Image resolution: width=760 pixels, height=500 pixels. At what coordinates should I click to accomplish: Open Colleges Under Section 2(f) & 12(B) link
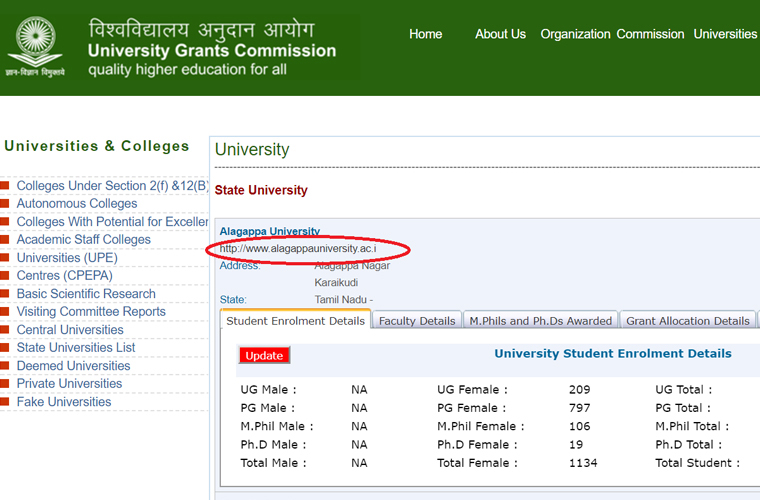[112, 186]
